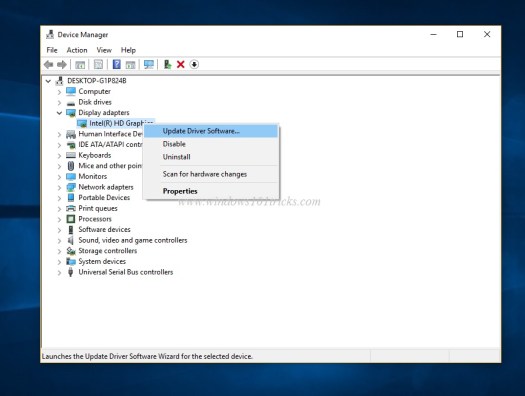525x396 pixels.
Task: Click the Keyboards category icon
Action: [x=71, y=155]
